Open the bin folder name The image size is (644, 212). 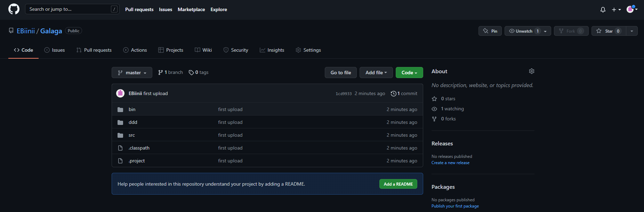(x=132, y=109)
